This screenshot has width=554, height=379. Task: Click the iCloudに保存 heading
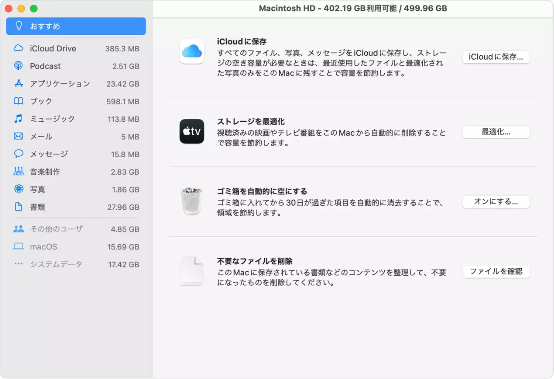pos(242,41)
